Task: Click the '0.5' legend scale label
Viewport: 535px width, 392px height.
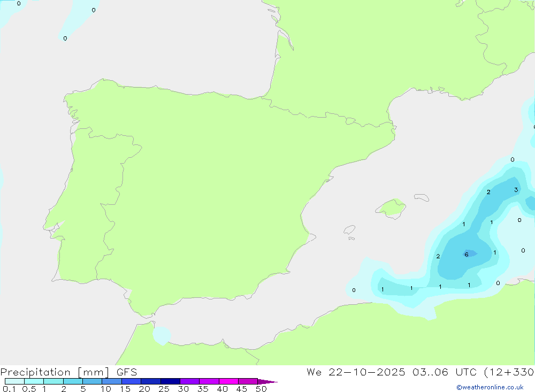Action: click(x=29, y=389)
